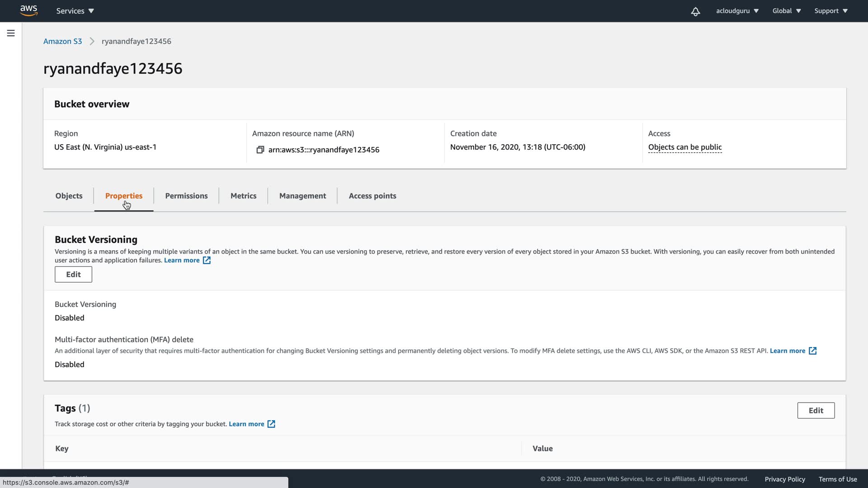Open the Global region dropdown
The width and height of the screenshot is (868, 488).
click(x=786, y=11)
